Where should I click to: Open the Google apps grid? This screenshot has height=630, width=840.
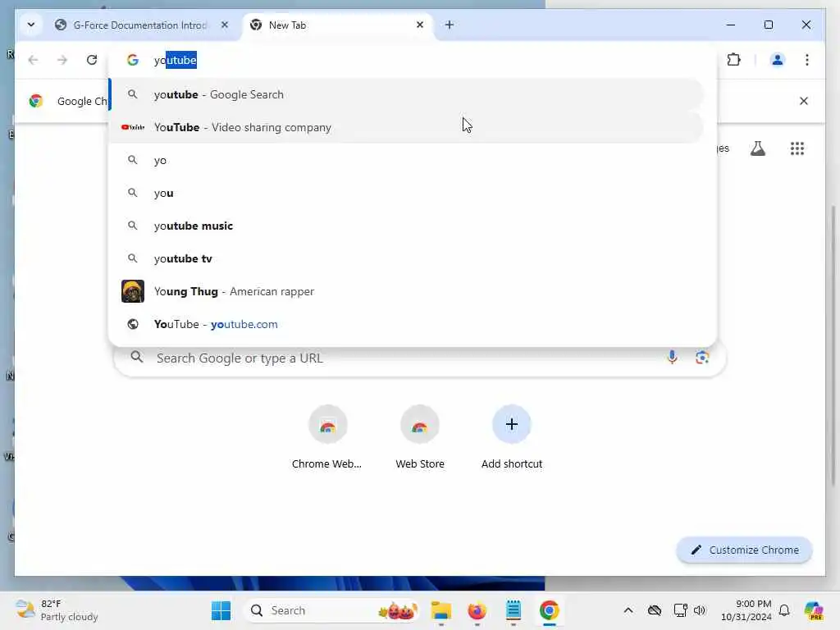(x=797, y=148)
